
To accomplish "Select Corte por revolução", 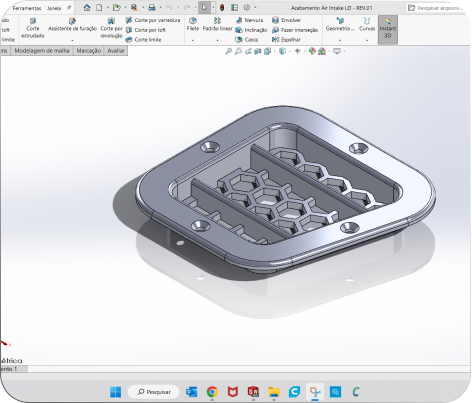I will [111, 28].
